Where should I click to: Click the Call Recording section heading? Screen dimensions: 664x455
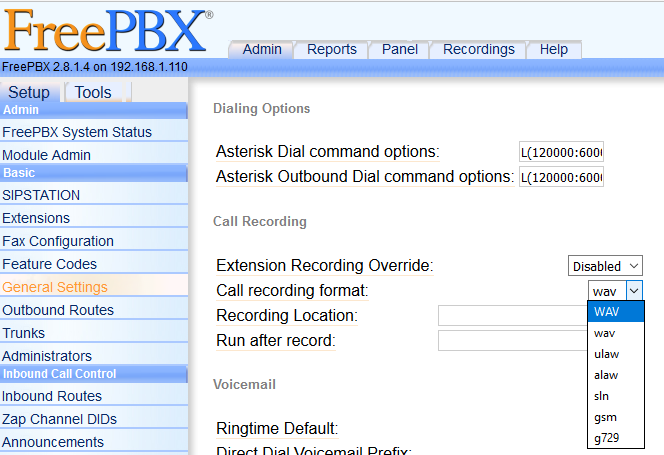click(260, 221)
